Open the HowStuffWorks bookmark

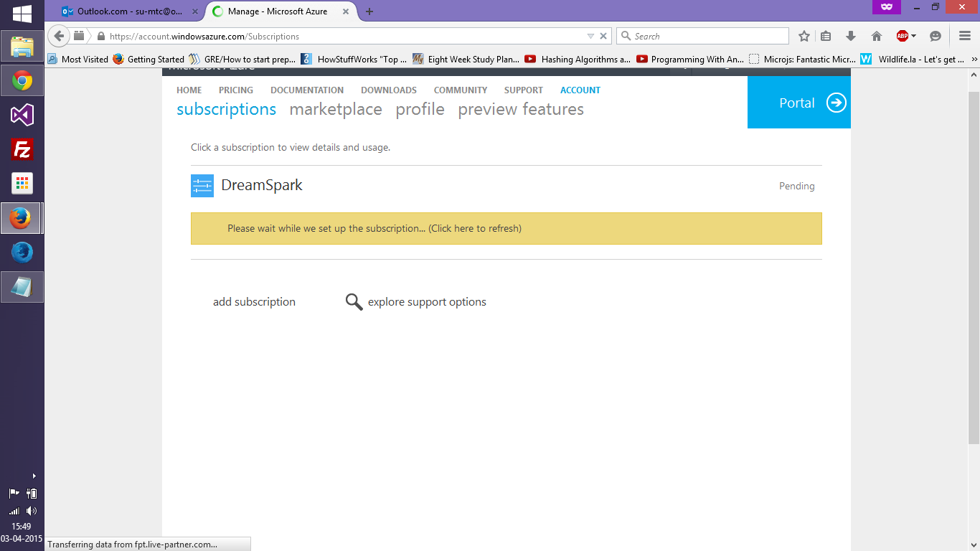354,60
